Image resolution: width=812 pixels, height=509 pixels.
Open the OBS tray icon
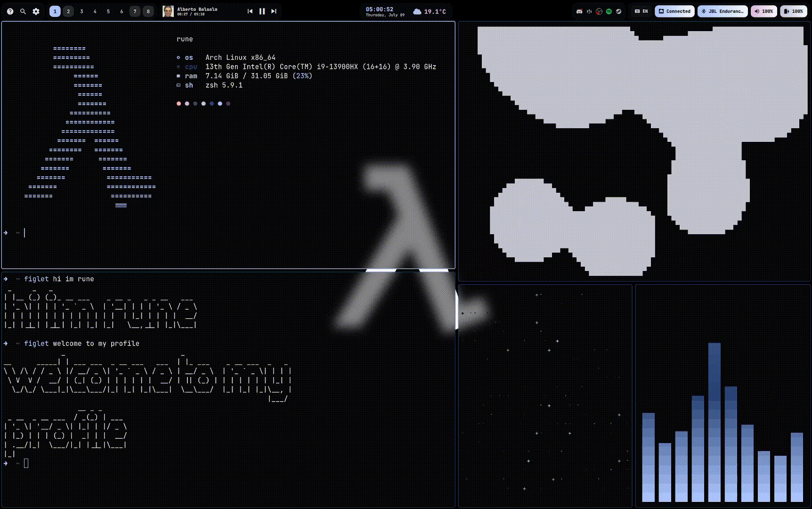tap(599, 11)
